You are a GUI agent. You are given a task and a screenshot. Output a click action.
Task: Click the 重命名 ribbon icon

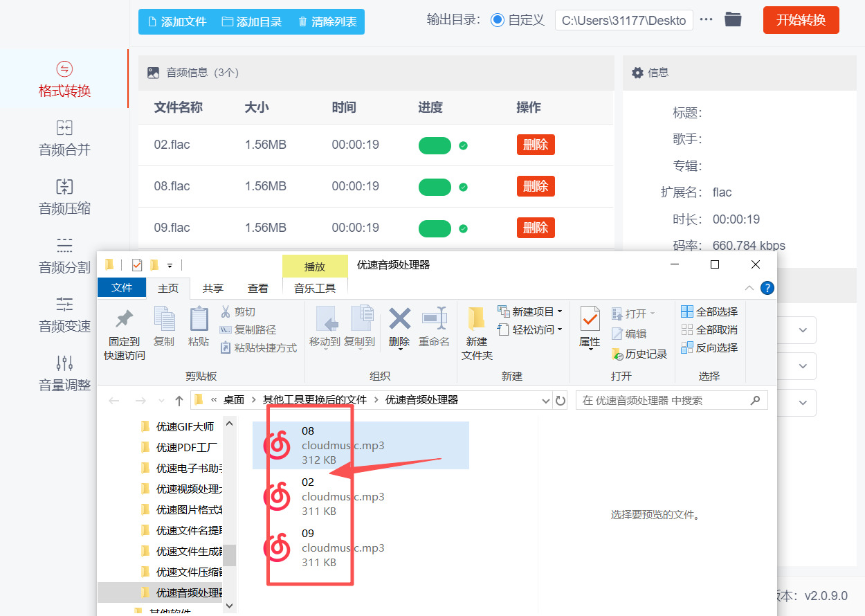[435, 318]
